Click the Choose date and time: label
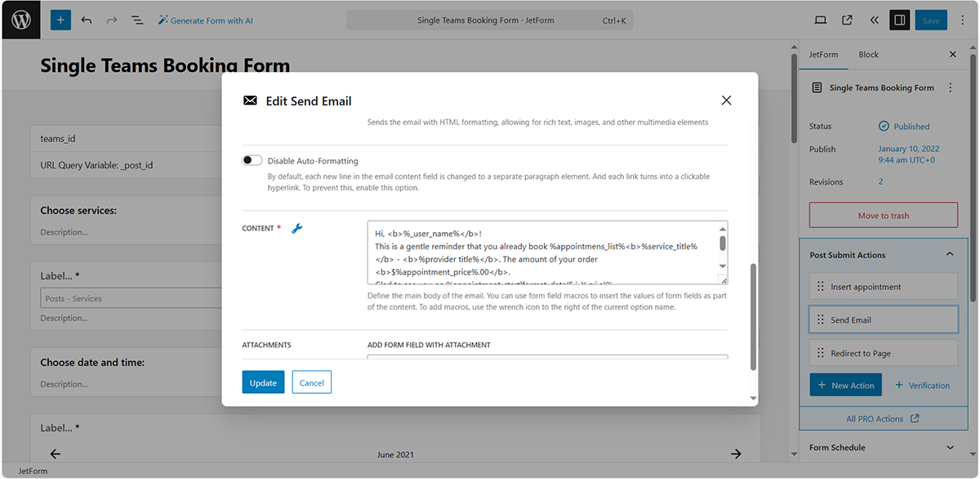The image size is (980, 479). pos(92,362)
